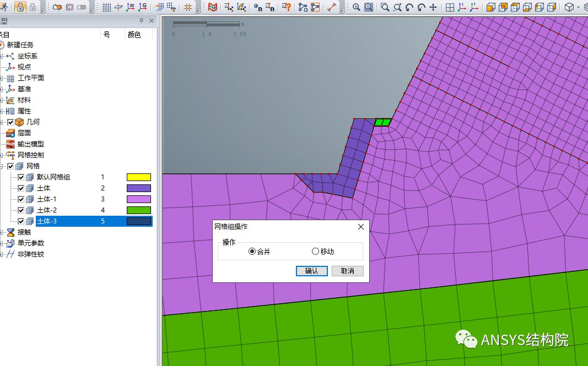This screenshot has width=588, height=366.
Task: Toggle the 网格 mesh checkbox
Action: point(10,166)
